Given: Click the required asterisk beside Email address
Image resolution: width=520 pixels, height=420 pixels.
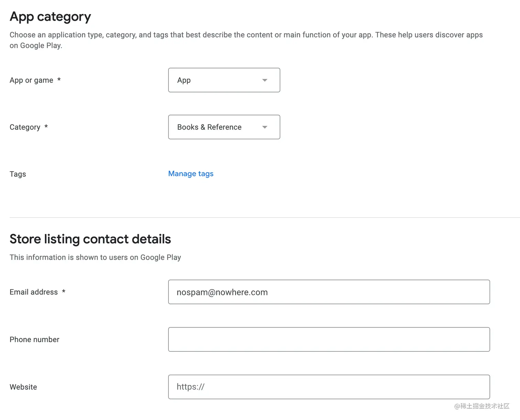Looking at the screenshot, I should [x=64, y=291].
